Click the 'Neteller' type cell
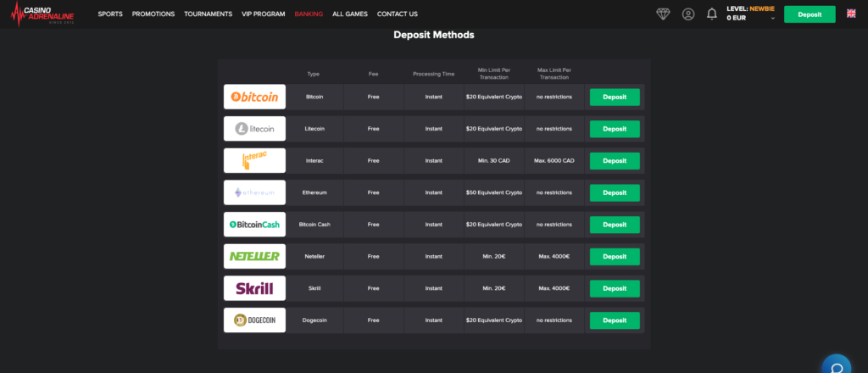 coord(314,257)
